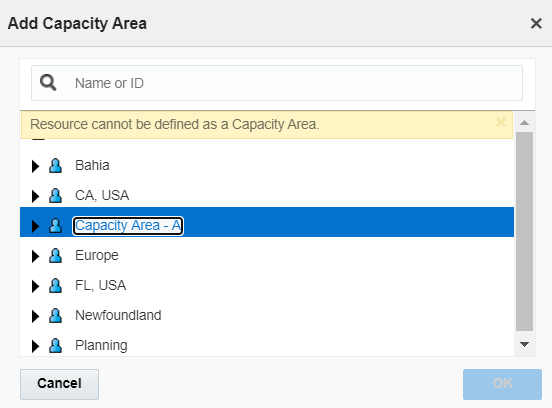Image resolution: width=552 pixels, height=408 pixels.
Task: Expand the Capacity Area - A node
Action: 35,226
